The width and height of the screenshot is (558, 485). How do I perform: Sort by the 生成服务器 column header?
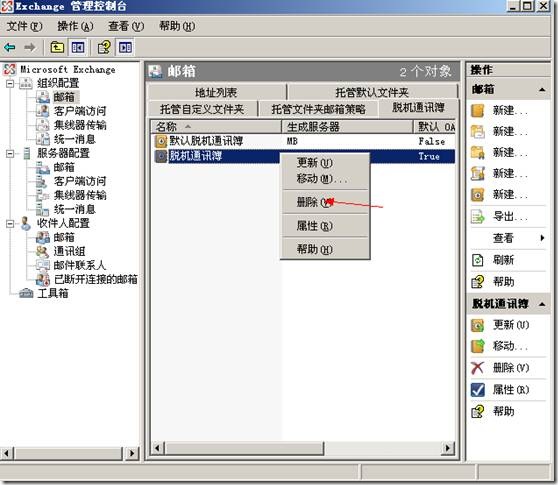click(347, 127)
